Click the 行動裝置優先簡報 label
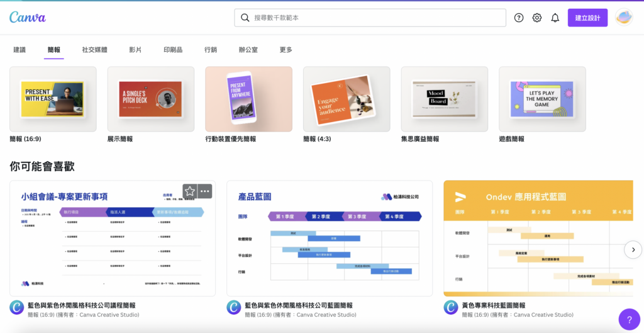This screenshot has height=333, width=644. click(x=230, y=139)
